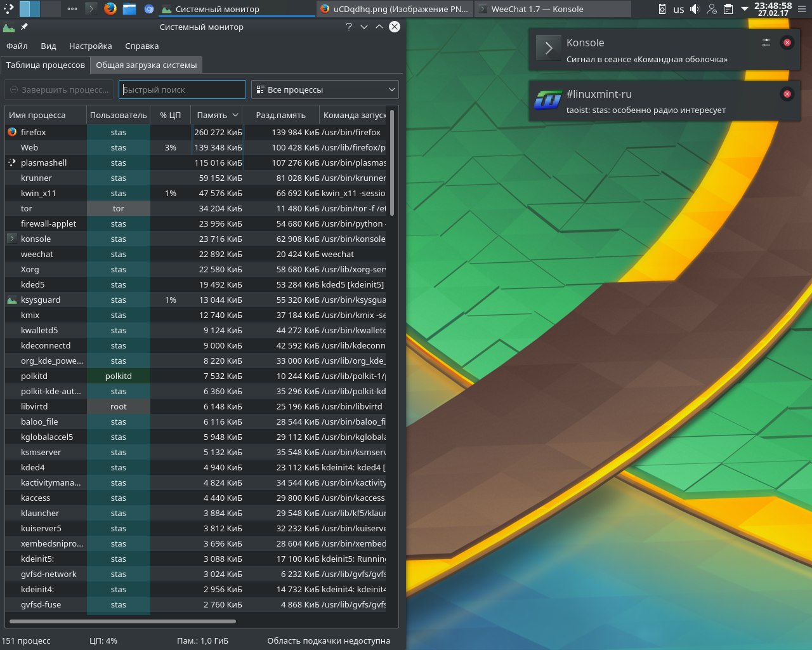
Task: Click the plasmashell process icon in the table
Action: 11,162
